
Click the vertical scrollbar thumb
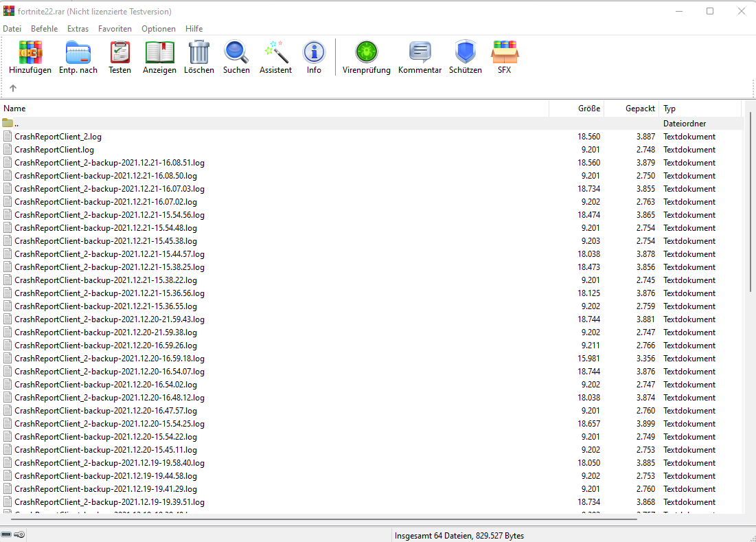751,201
